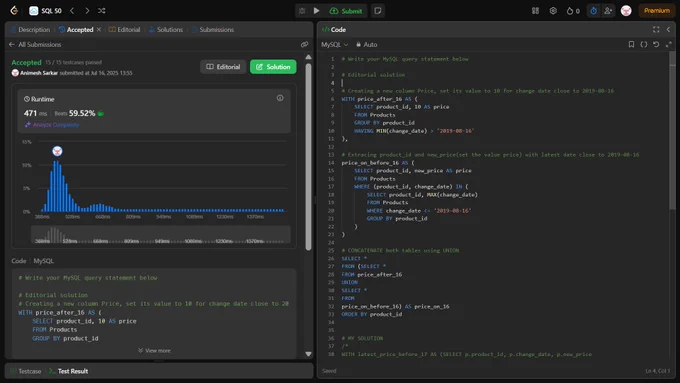Viewport: 680px width, 383px height.
Task: Select the Accepted tab
Action: pos(76,29)
